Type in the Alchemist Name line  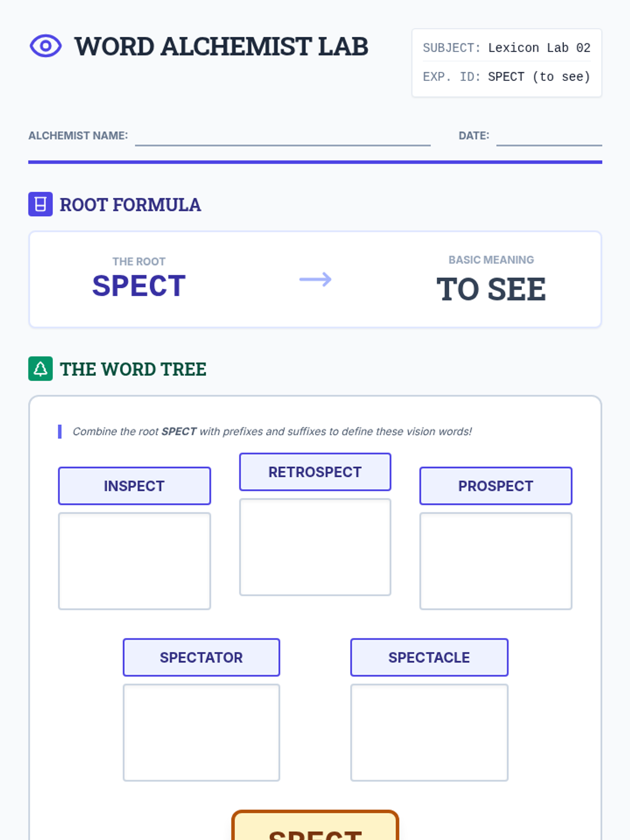tap(282, 136)
